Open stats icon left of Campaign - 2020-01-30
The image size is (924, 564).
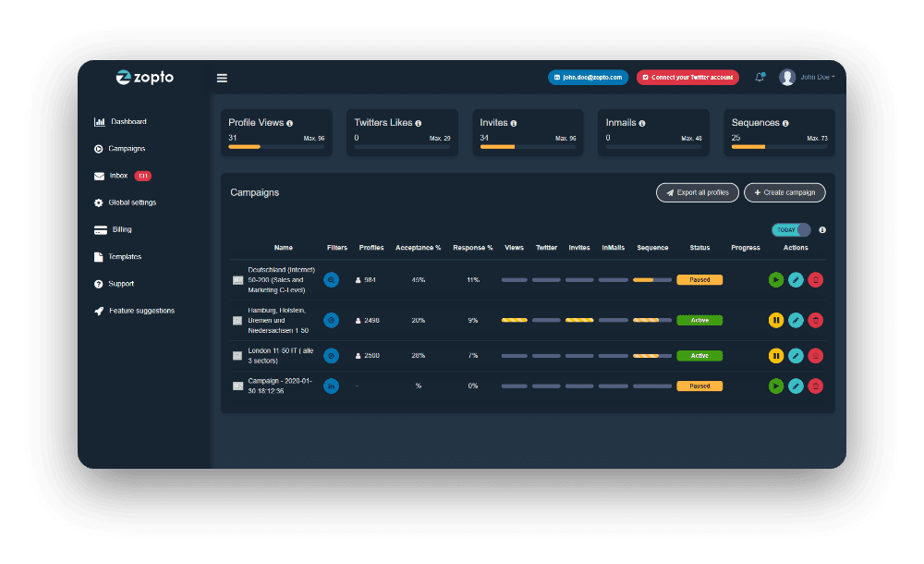pos(237,386)
